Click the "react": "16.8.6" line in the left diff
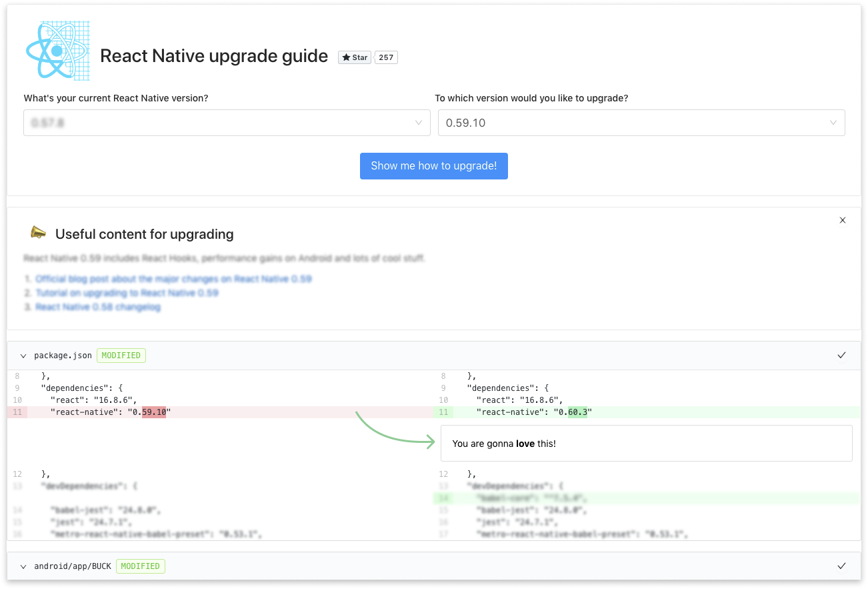Image resolution: width=868 pixels, height=589 pixels. (93, 400)
